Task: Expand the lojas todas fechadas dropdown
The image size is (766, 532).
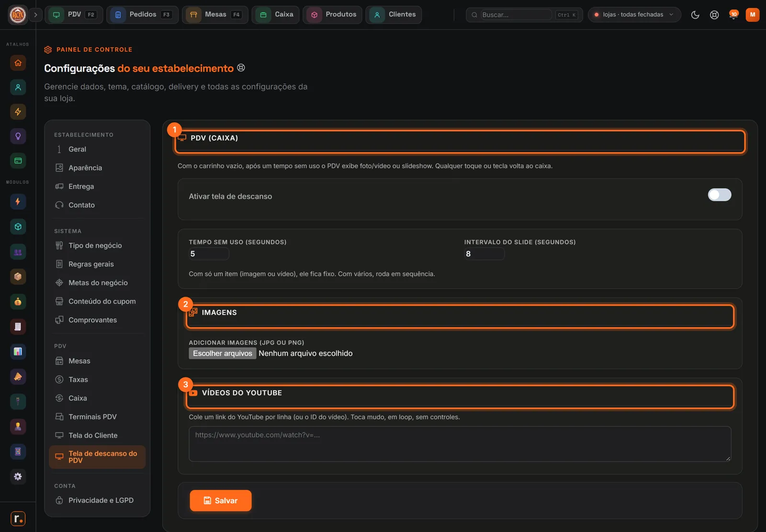Action: 634,15
